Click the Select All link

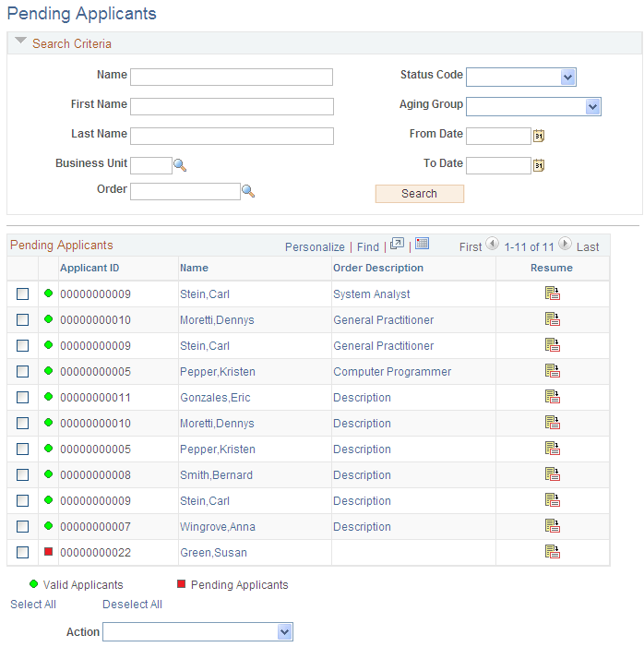pyautogui.click(x=33, y=605)
